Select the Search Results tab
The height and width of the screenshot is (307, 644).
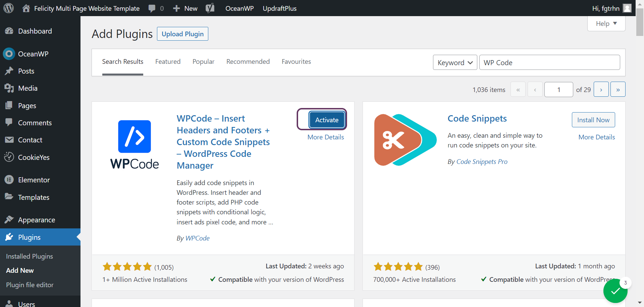123,61
